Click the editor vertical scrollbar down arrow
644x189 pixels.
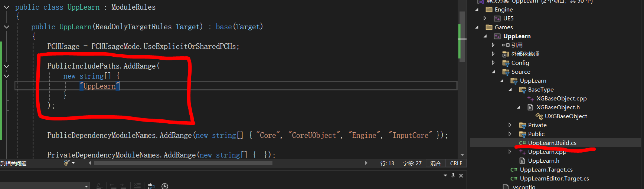462,155
